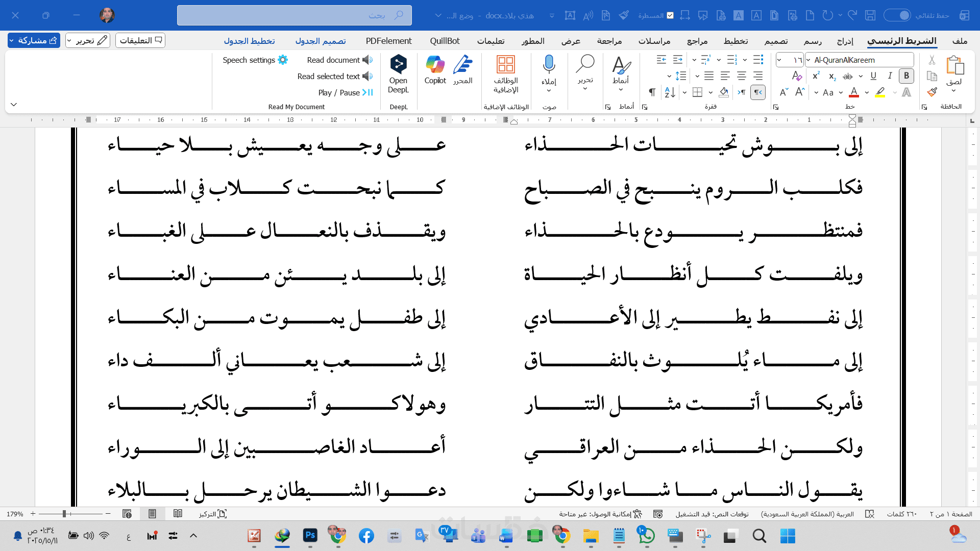Expand the font size dropdown
This screenshot has width=980, height=551.
tap(779, 60)
